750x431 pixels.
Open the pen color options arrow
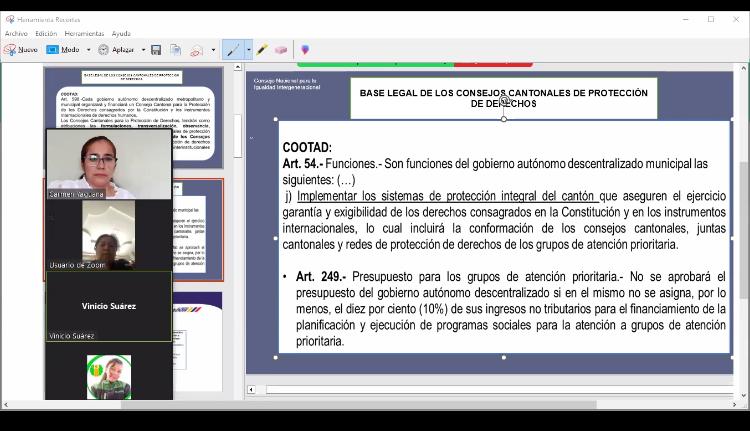[x=248, y=50]
